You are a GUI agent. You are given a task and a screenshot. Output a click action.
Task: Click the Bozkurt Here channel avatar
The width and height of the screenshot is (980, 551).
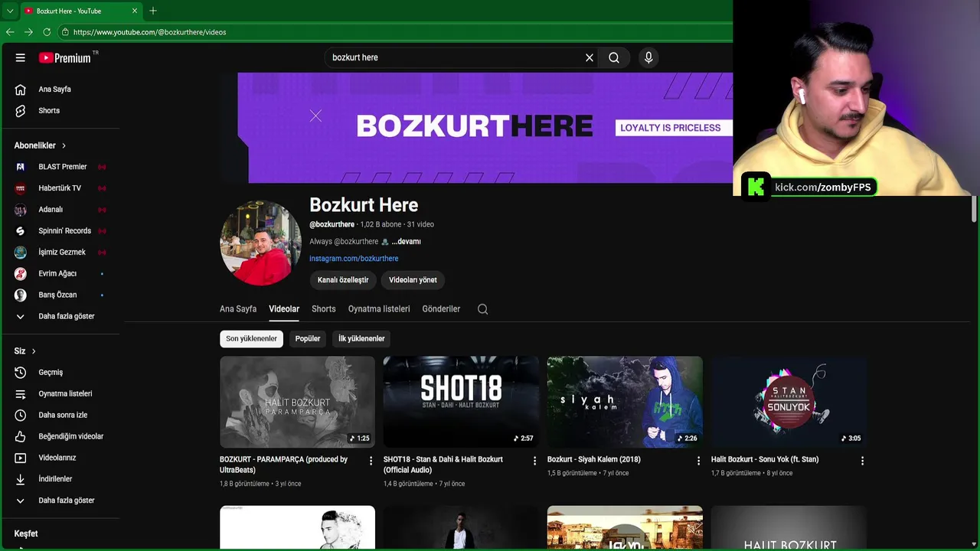click(x=260, y=243)
